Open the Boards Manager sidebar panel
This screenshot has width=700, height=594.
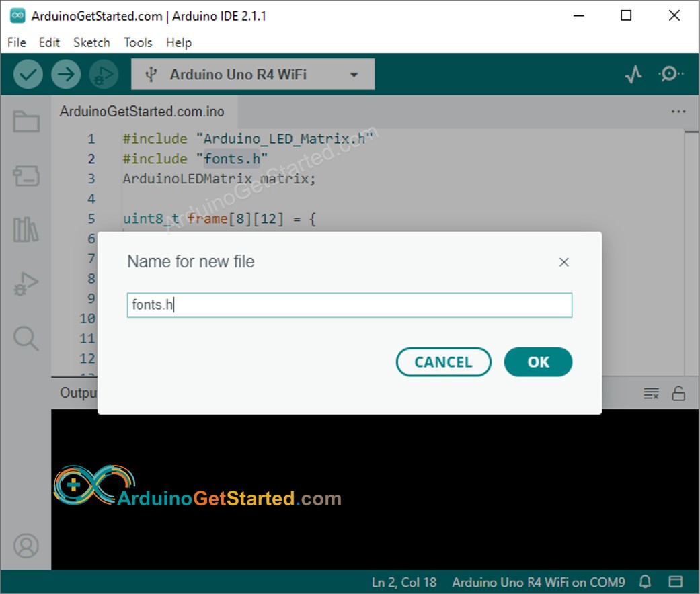26,177
